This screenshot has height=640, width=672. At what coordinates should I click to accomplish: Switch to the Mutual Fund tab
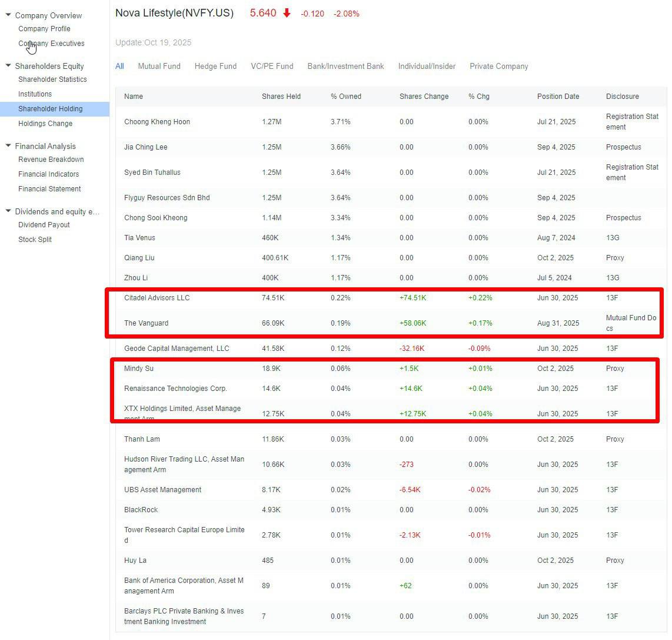coord(159,66)
